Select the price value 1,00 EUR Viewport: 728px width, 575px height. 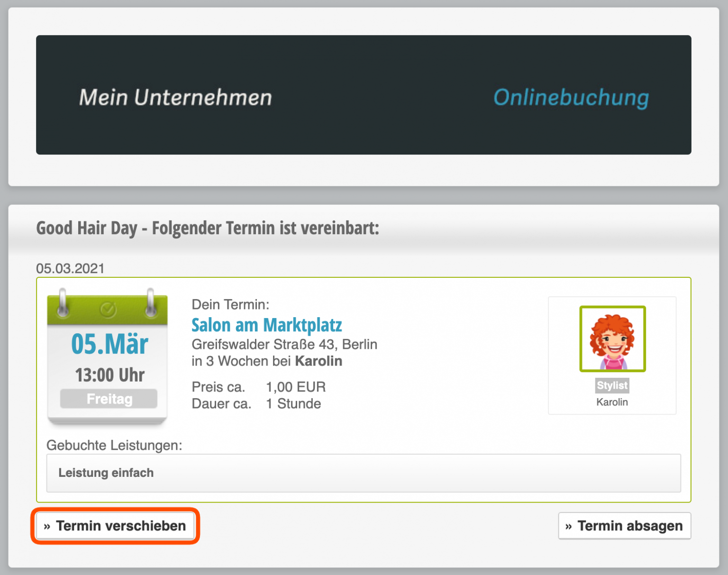[x=296, y=387]
